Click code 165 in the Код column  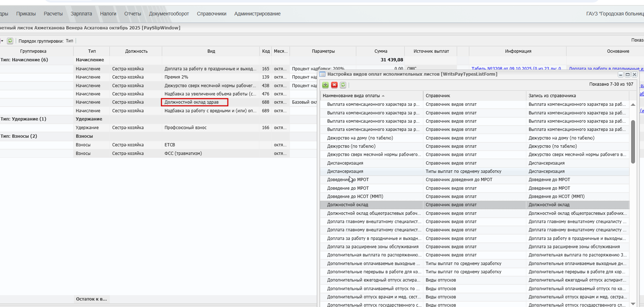265,69
